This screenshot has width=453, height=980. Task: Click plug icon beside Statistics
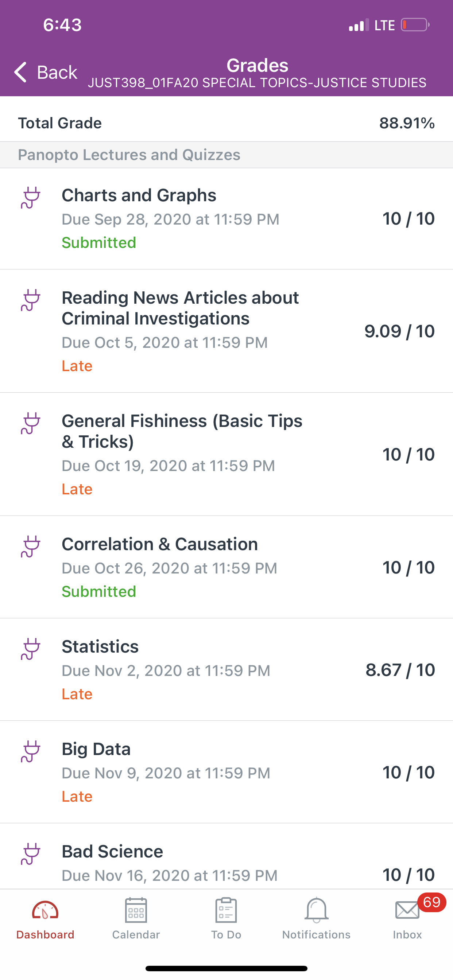(30, 649)
